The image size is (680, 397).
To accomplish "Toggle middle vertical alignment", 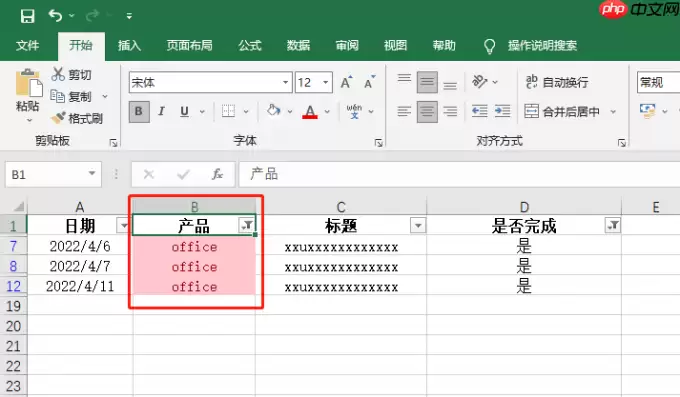I will point(427,82).
